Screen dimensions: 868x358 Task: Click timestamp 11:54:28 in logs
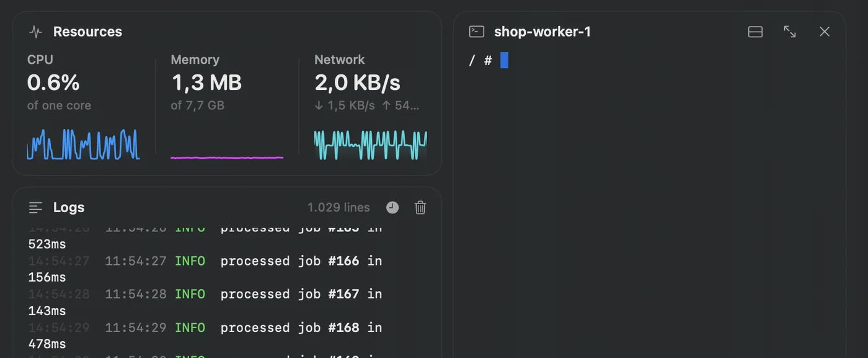tap(136, 294)
